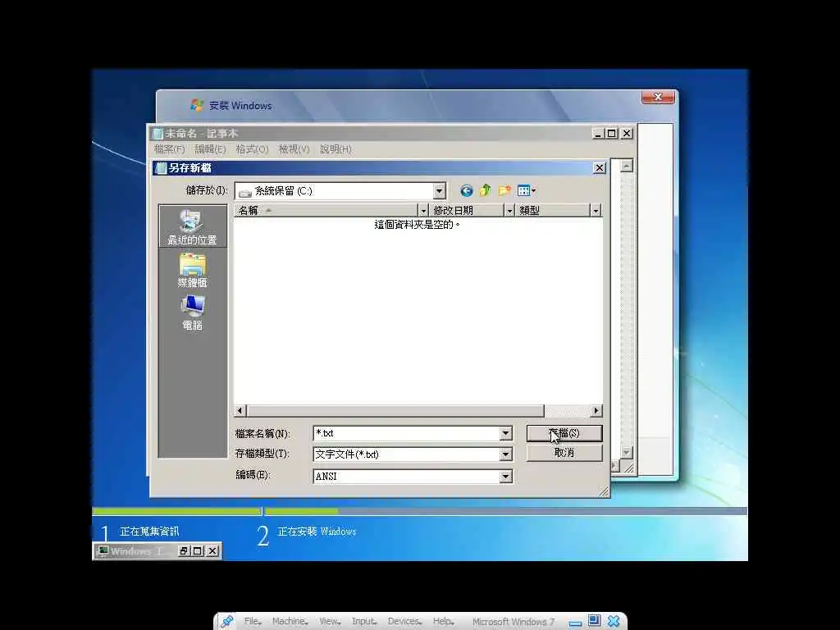The image size is (840, 630).
Task: Click the 正在蒐集資訊 step label
Action: pos(149,532)
